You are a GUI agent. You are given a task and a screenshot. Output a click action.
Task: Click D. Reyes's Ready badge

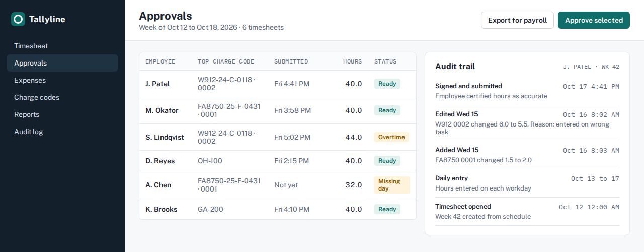pos(387,161)
